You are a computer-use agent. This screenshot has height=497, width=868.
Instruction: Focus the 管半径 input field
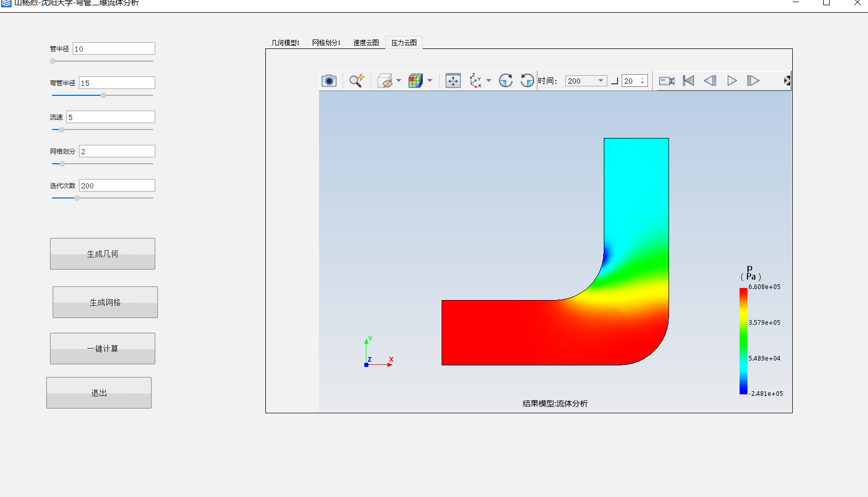tap(114, 48)
